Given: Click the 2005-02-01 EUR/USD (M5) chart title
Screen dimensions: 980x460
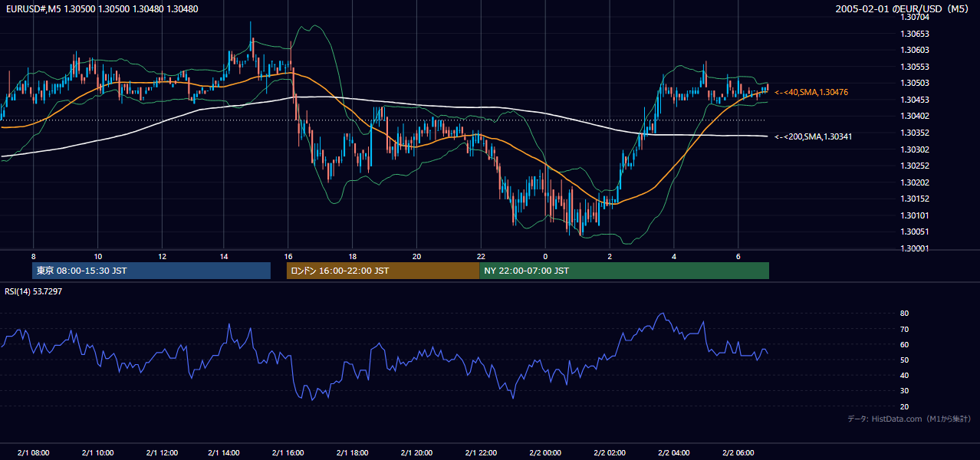Looking at the screenshot, I should tap(903, 9).
